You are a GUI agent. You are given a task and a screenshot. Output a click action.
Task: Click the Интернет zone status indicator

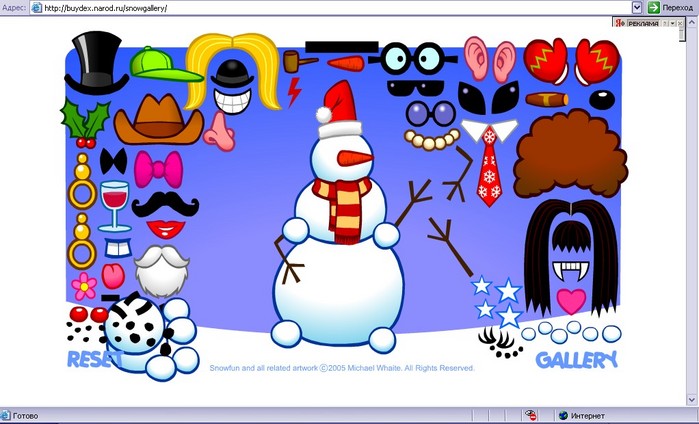click(581, 416)
